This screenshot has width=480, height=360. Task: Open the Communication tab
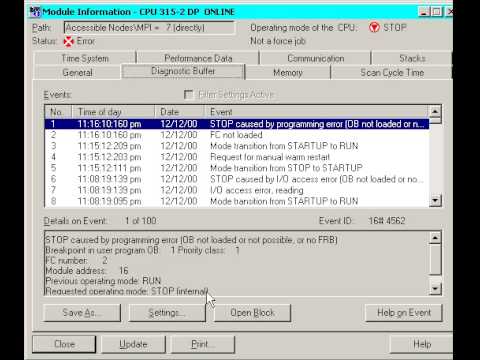tap(315, 58)
